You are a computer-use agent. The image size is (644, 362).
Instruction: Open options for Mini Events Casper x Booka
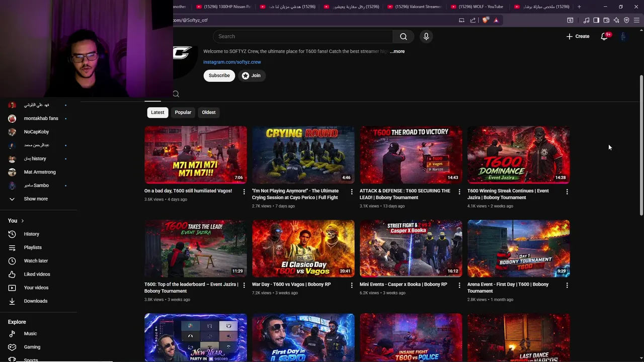coord(459,285)
